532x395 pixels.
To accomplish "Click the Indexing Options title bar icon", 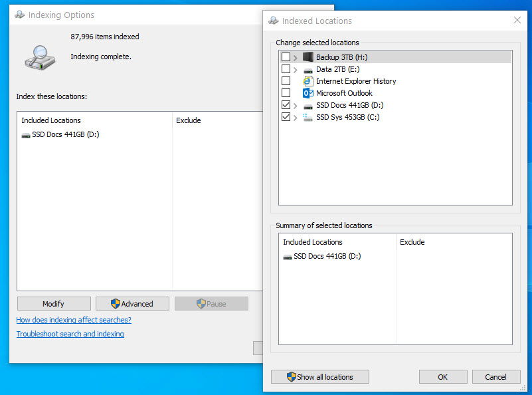I will pyautogui.click(x=20, y=15).
